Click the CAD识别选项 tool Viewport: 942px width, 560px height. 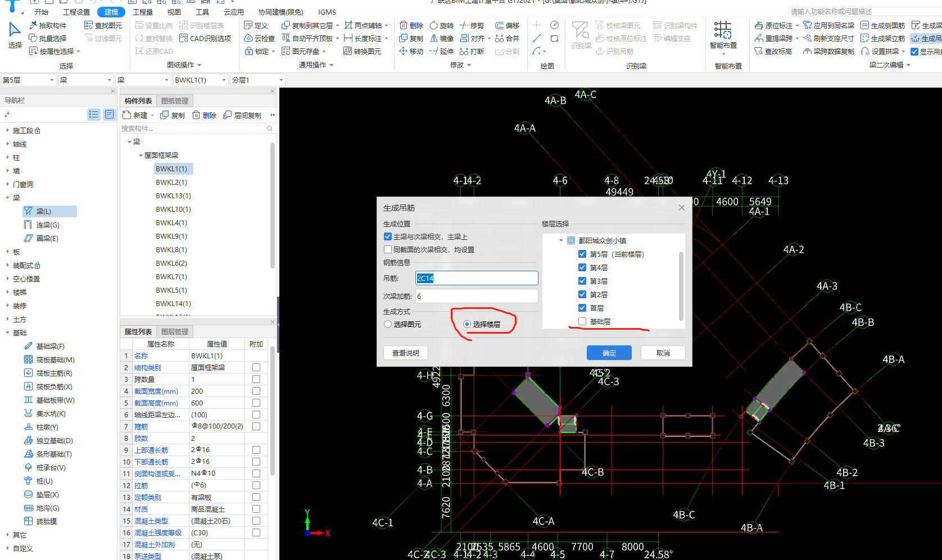(205, 38)
